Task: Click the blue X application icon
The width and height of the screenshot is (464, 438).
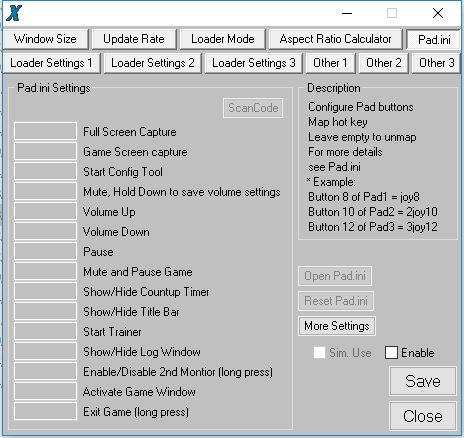Action: (x=14, y=13)
